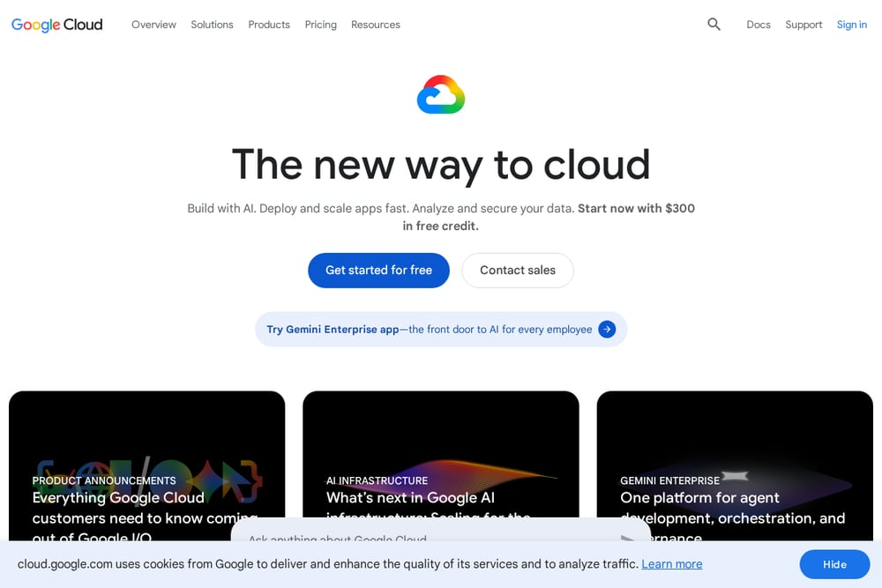Expand the Resources menu

(x=376, y=25)
